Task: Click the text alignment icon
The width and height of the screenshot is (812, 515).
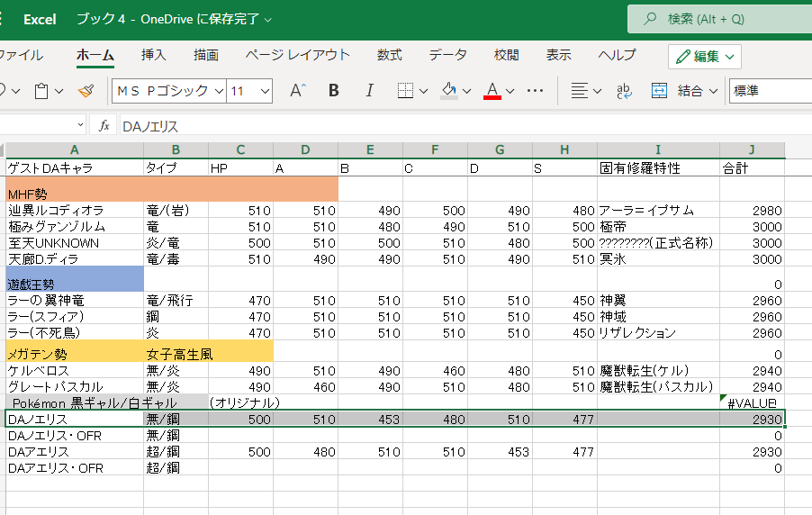Action: (579, 91)
